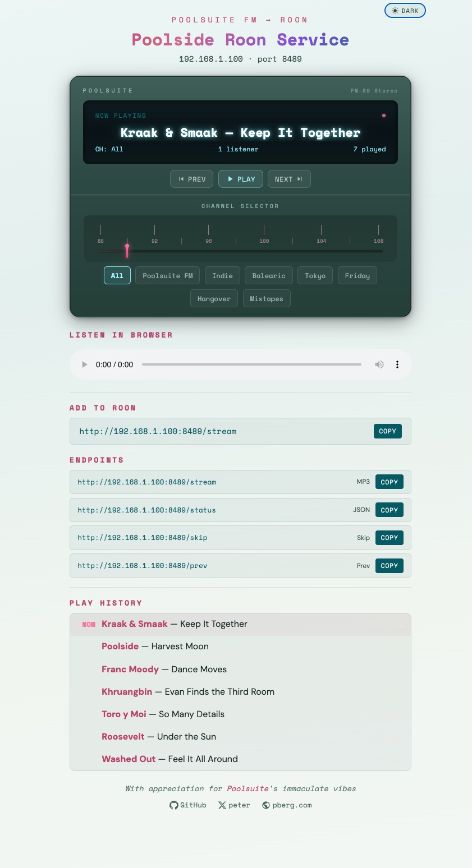Skip ahead with the NEXT button

289,179
